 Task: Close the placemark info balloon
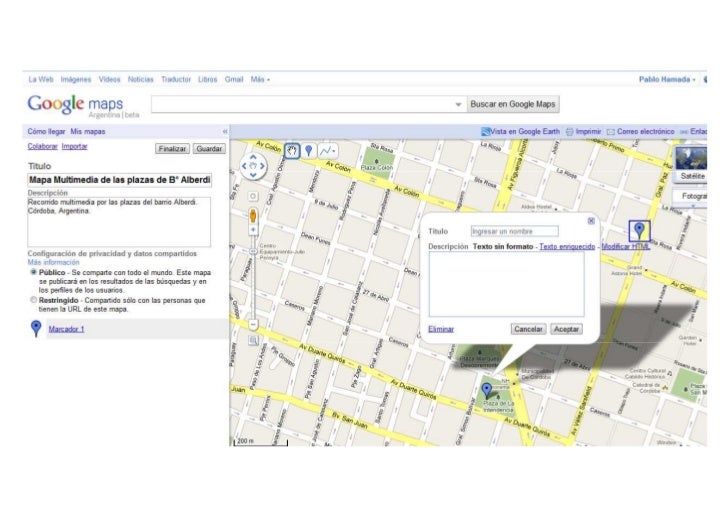[x=591, y=221]
